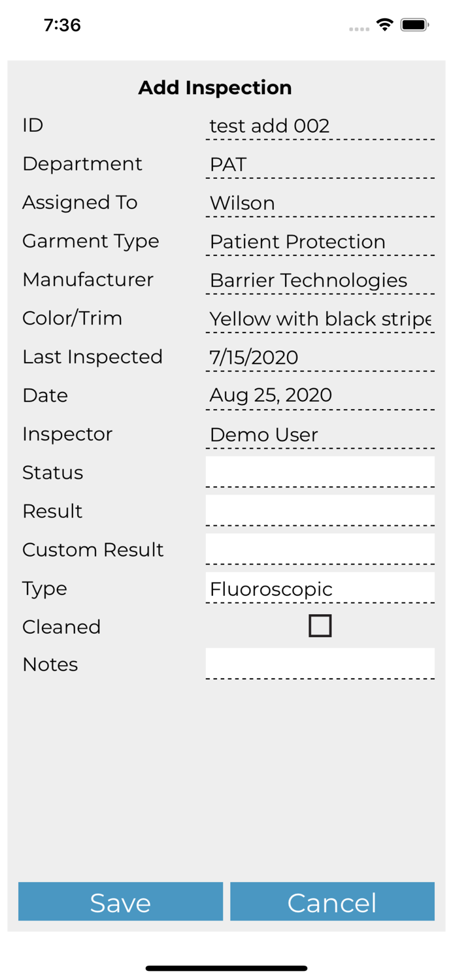Tap the Assigned To field showing Wilson
The width and height of the screenshot is (453, 980).
click(x=320, y=203)
